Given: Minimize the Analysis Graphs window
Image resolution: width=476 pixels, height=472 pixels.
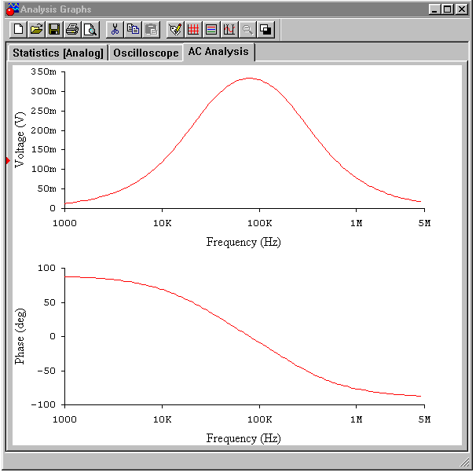Looking at the screenshot, I should (x=434, y=9).
